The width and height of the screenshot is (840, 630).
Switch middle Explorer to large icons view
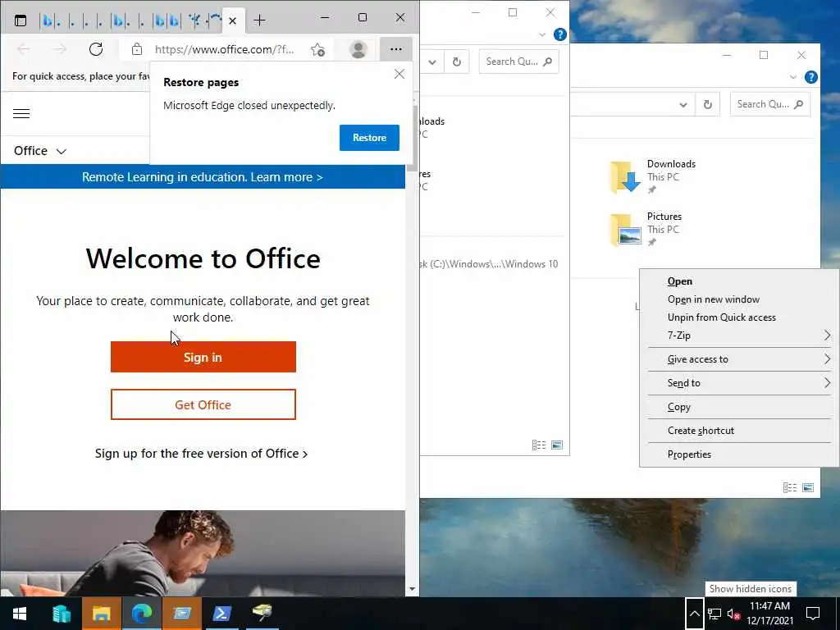click(557, 445)
